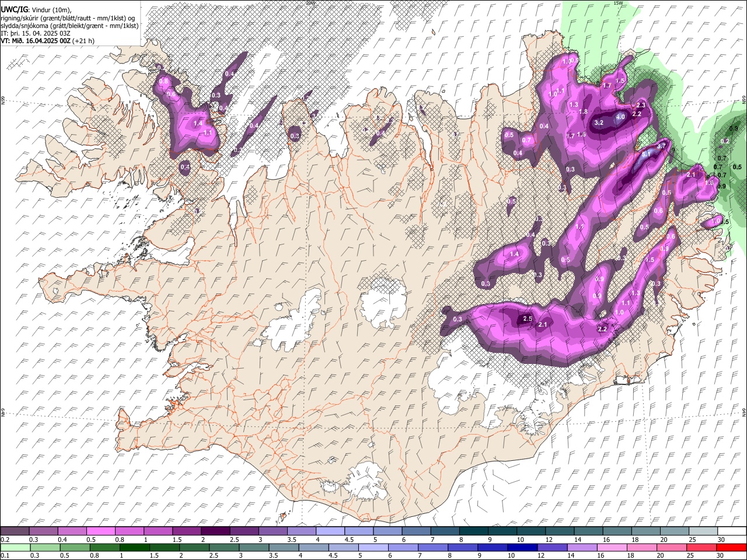
Task: Select the "rigning/skúrir" rain legend description line
Action: pyautogui.click(x=68, y=18)
